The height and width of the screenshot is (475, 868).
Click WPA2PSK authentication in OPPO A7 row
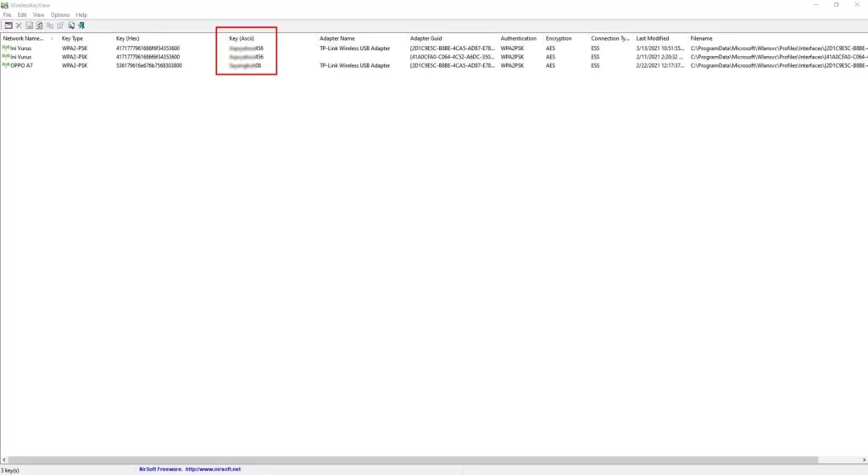click(x=512, y=65)
